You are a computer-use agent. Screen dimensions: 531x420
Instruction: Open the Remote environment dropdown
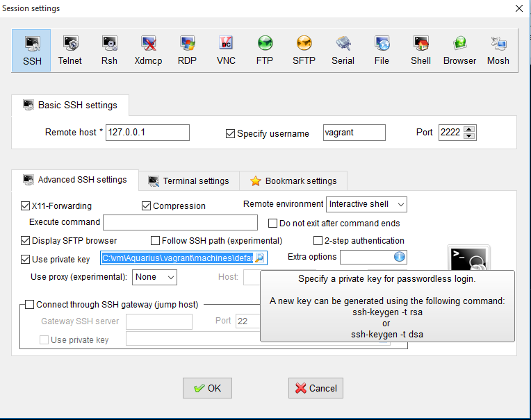[366, 204]
